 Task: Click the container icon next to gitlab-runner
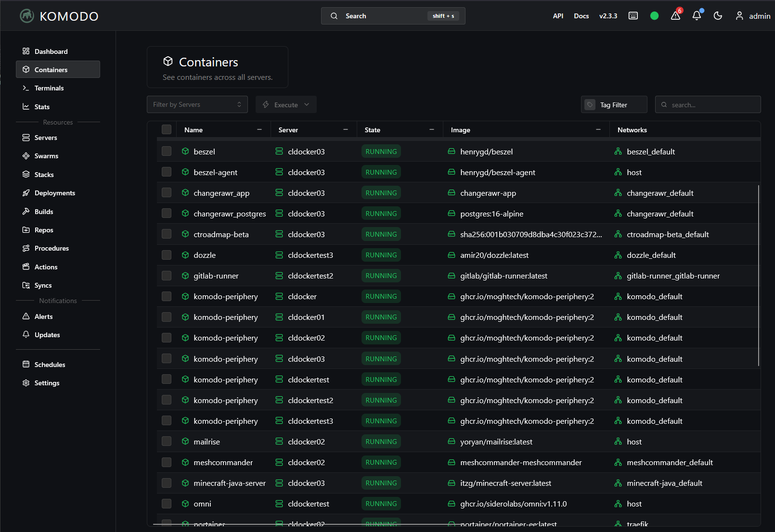(185, 276)
